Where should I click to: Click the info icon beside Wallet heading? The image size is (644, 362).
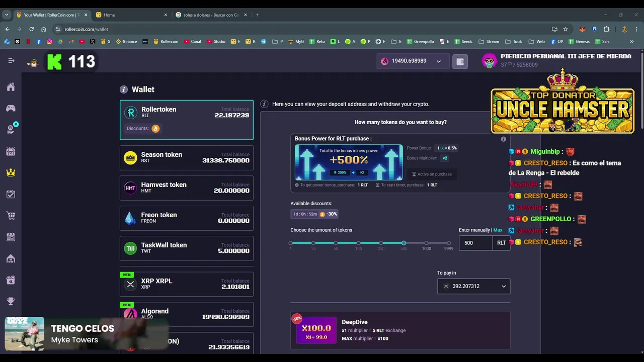click(x=123, y=89)
